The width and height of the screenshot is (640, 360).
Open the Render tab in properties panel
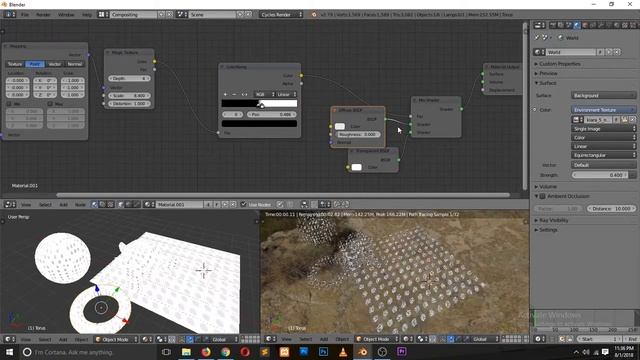(553, 25)
